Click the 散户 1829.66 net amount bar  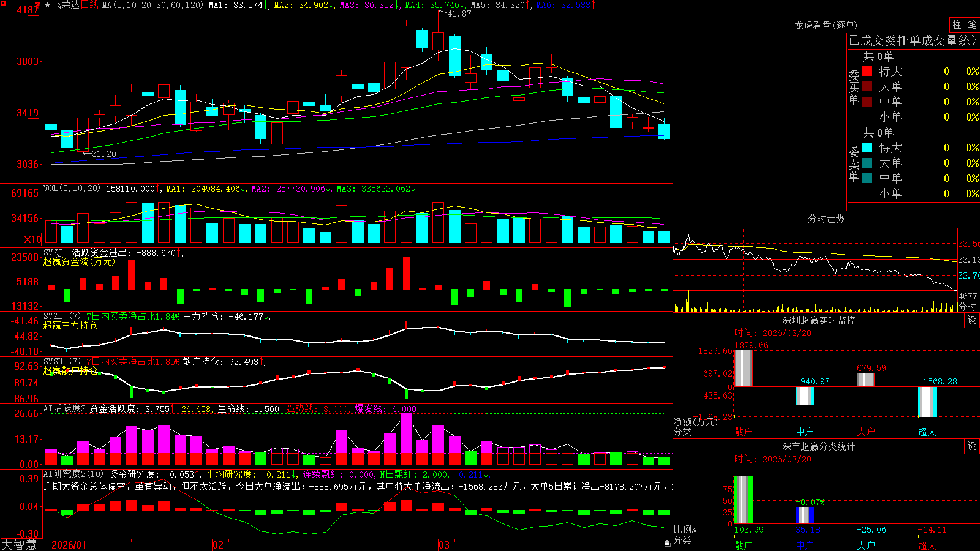744,368
